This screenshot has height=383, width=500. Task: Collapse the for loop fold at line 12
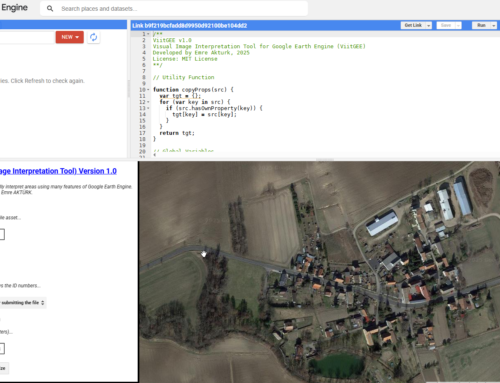148,102
